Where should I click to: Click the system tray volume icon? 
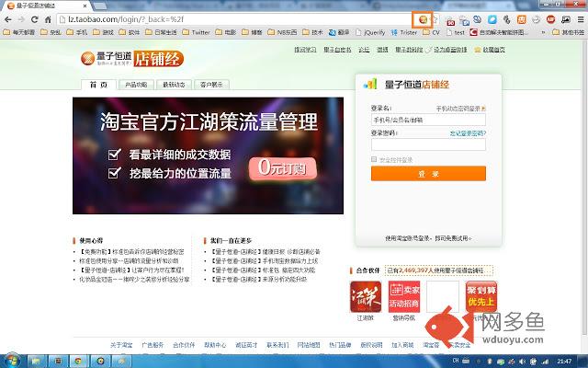[x=522, y=362]
